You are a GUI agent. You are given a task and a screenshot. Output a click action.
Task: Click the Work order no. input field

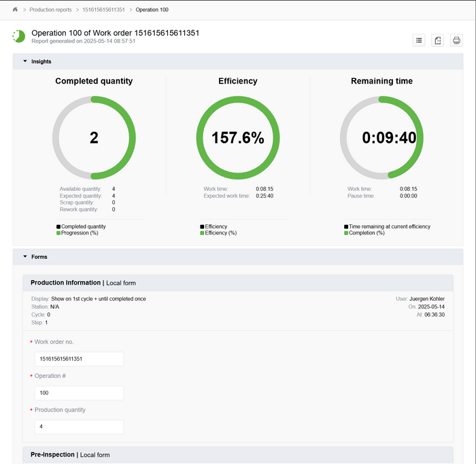79,359
